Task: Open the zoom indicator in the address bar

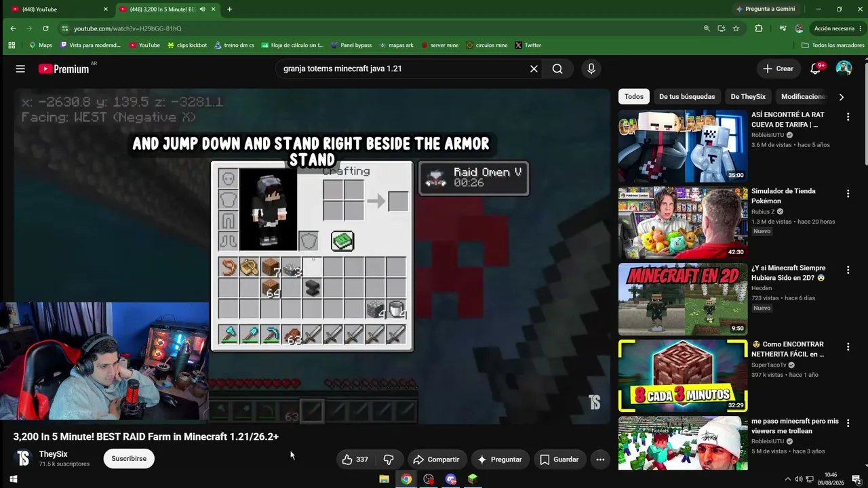Action: coord(707,28)
